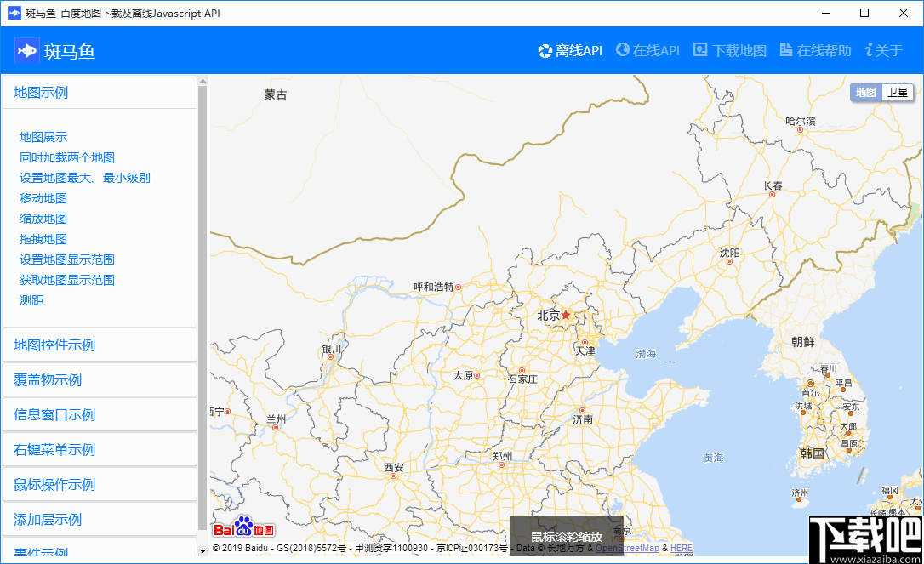Switch to 卫星 satellite view
The height and width of the screenshot is (564, 924).
[x=898, y=92]
